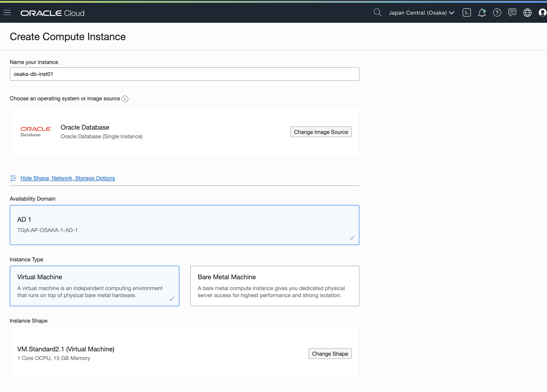
Task: Select Virtual Machine instance type
Action: 95,286
